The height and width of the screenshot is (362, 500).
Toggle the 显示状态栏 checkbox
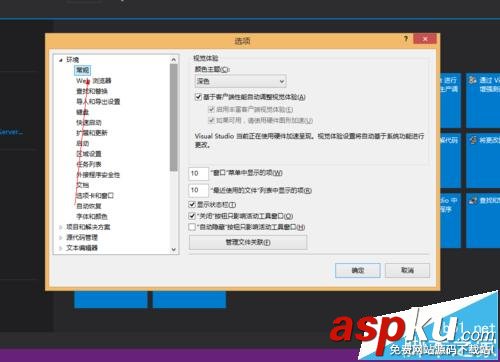pyautogui.click(x=192, y=204)
